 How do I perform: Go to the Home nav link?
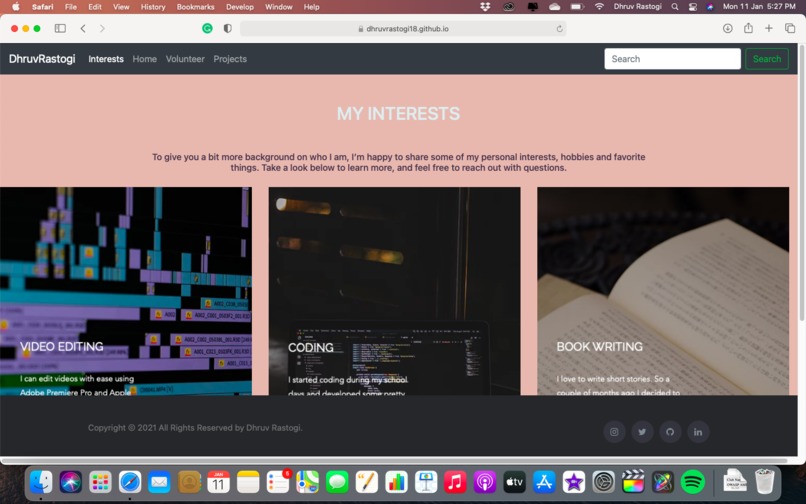(x=144, y=59)
